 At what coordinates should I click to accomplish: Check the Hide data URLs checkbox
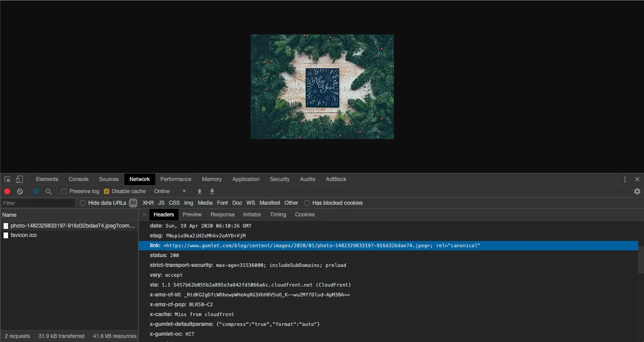coord(83,203)
